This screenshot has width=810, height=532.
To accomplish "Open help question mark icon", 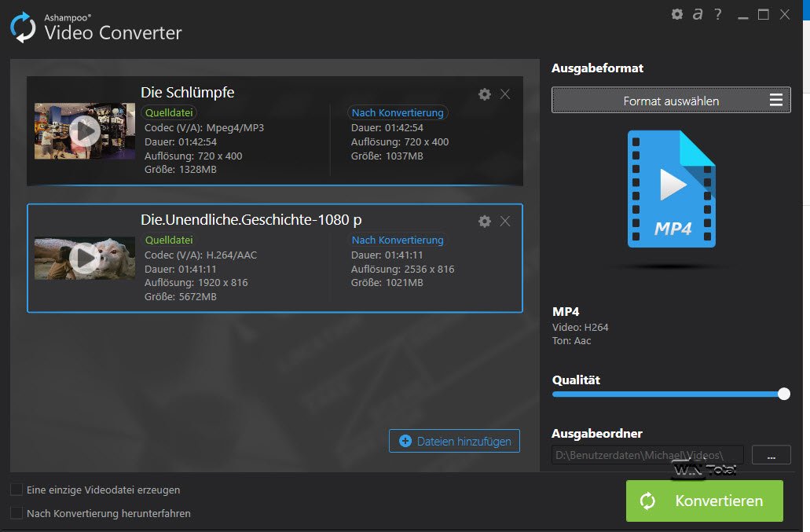I will [x=717, y=14].
